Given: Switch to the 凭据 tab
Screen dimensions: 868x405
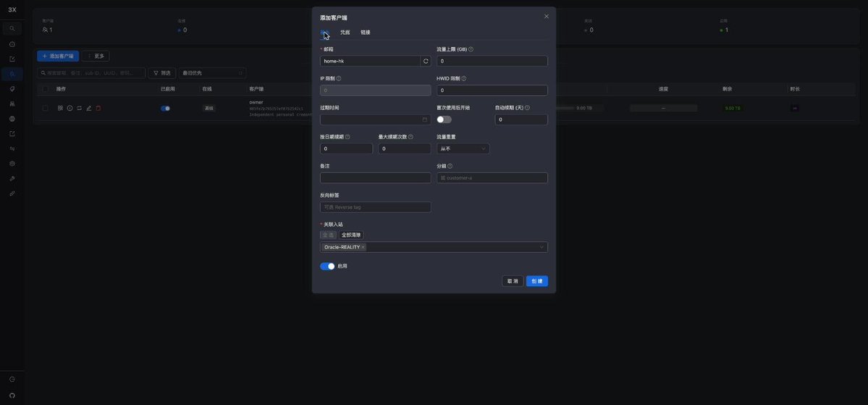Looking at the screenshot, I should (345, 33).
